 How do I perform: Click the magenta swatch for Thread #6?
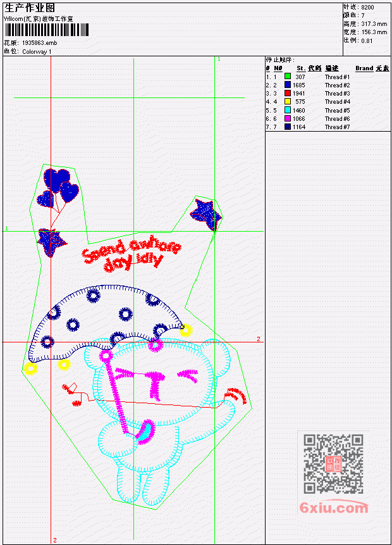[288, 118]
